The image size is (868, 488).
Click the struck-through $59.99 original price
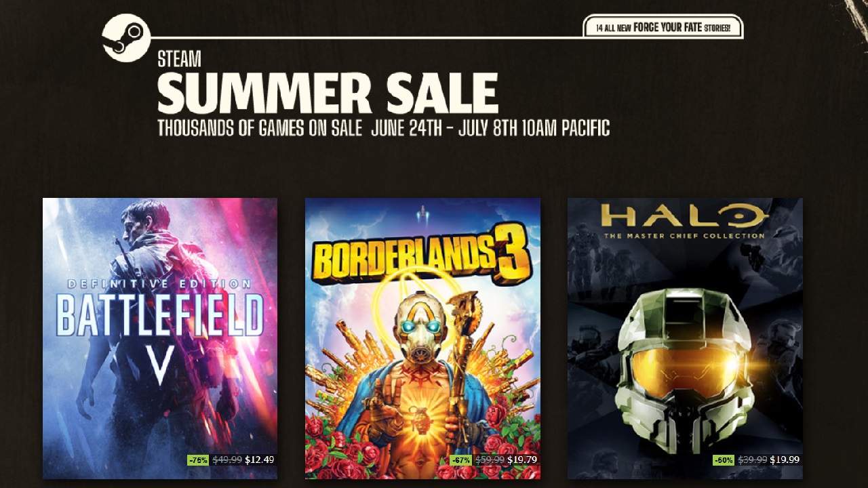(x=490, y=460)
